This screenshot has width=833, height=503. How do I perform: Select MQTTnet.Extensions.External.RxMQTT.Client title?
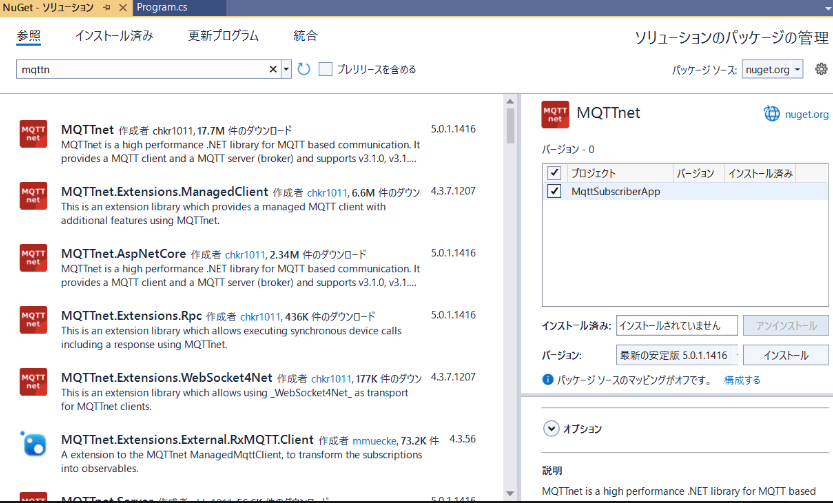click(188, 440)
